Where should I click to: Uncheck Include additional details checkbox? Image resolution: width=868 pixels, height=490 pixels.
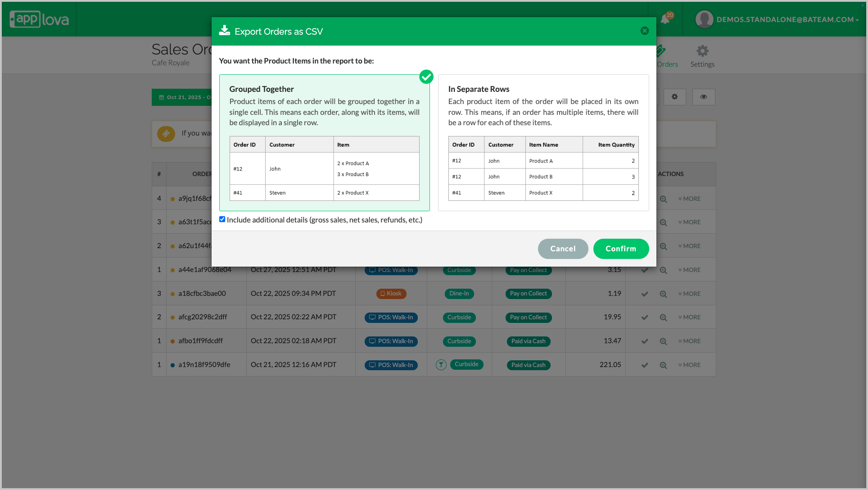(222, 219)
